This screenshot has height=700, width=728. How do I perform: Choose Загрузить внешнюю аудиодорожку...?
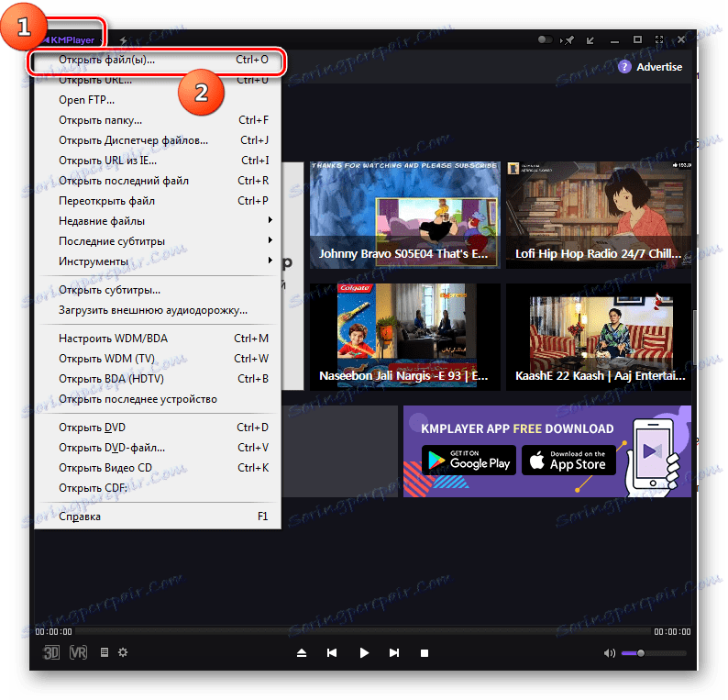point(158,310)
